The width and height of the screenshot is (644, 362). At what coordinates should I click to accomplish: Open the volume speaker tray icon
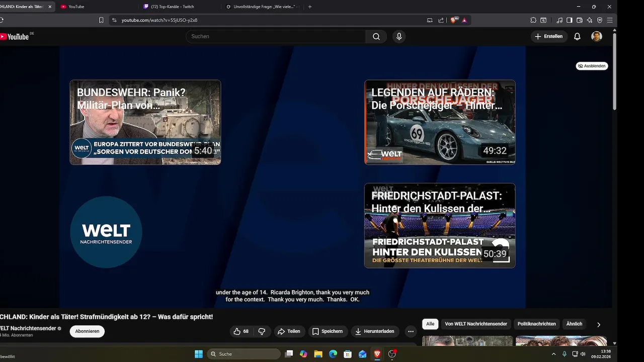coord(583,354)
